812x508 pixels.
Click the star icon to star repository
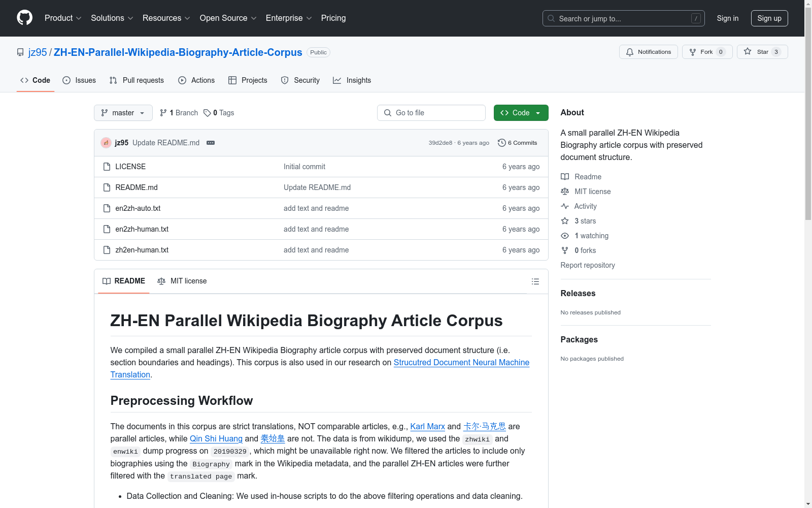pos(748,51)
